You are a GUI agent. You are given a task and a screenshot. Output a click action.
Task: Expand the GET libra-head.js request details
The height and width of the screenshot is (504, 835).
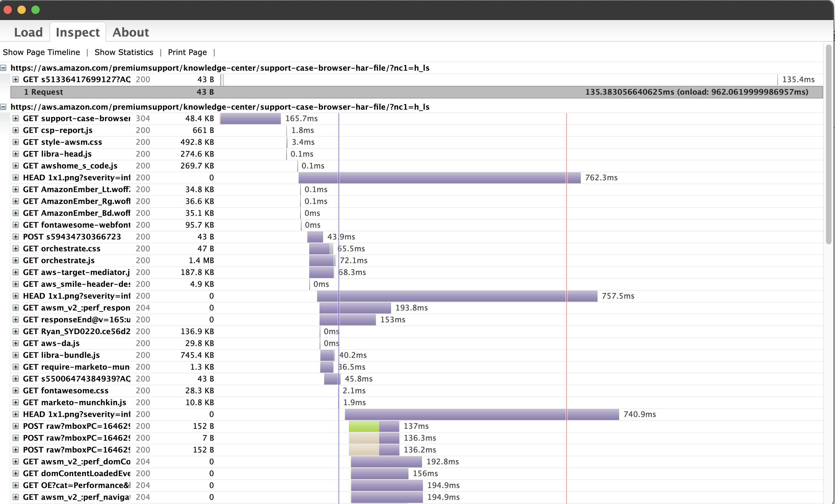point(16,154)
